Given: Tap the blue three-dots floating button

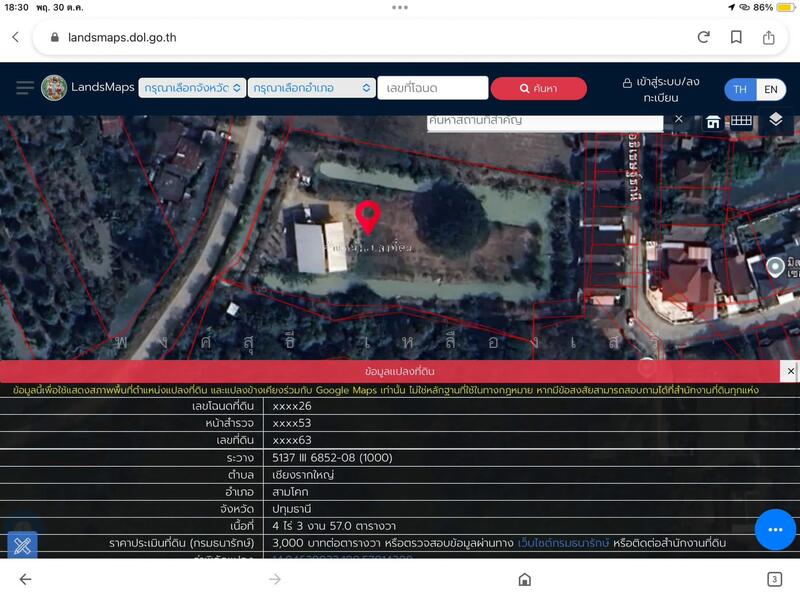Looking at the screenshot, I should click(x=775, y=529).
